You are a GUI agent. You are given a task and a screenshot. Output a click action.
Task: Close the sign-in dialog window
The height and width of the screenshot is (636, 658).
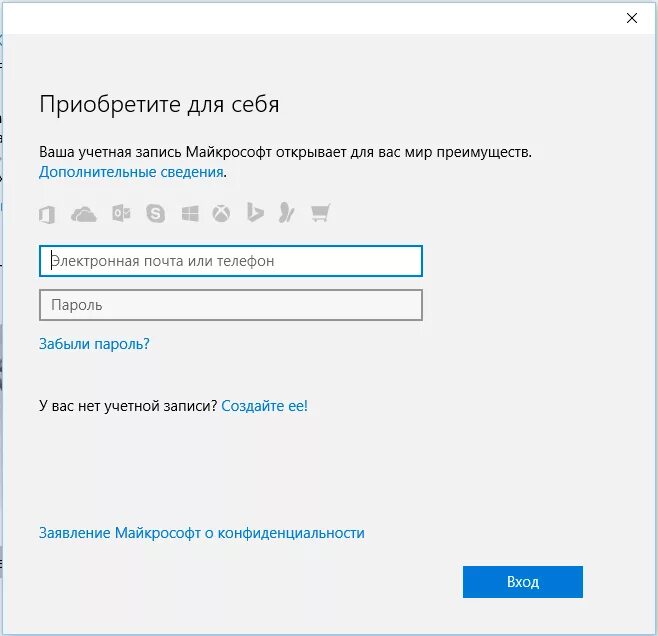point(632,18)
